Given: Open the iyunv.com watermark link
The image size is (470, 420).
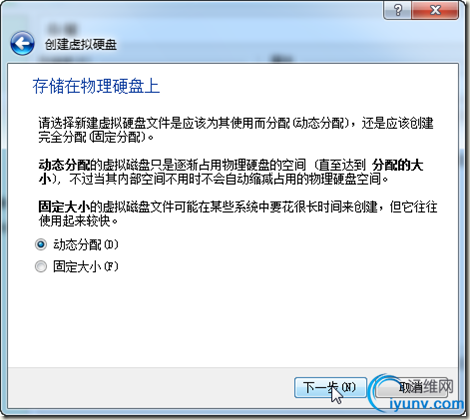Looking at the screenshot, I should click(427, 404).
